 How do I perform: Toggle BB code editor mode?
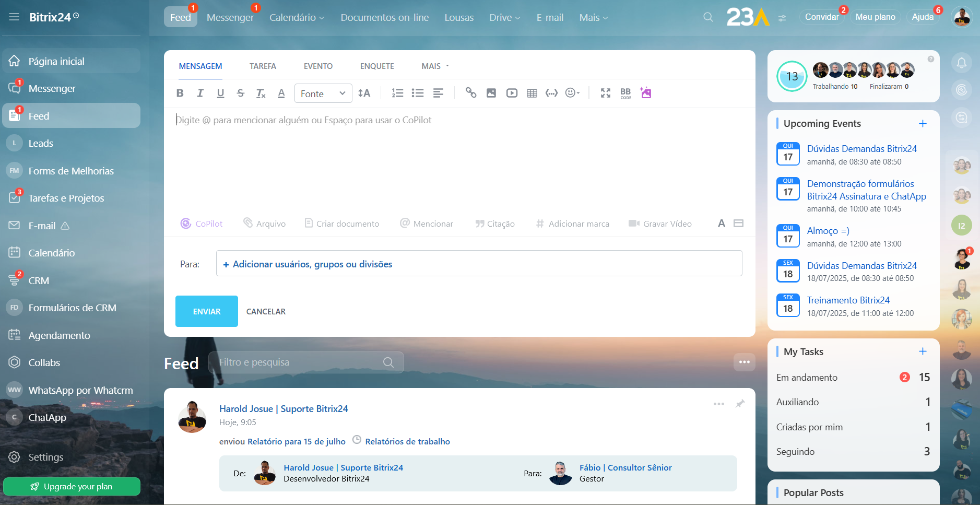pos(625,93)
